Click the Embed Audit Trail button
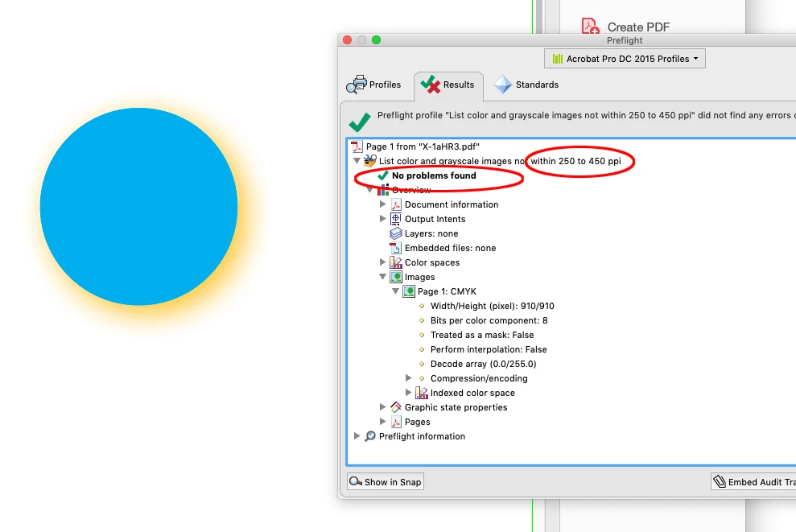This screenshot has height=532, width=796. (753, 482)
